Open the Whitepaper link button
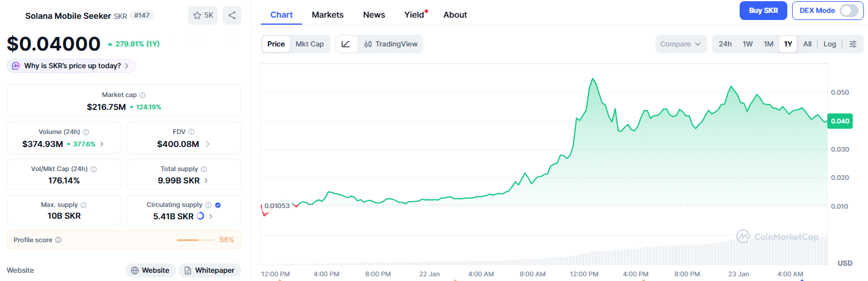868x281 pixels. pos(210,270)
